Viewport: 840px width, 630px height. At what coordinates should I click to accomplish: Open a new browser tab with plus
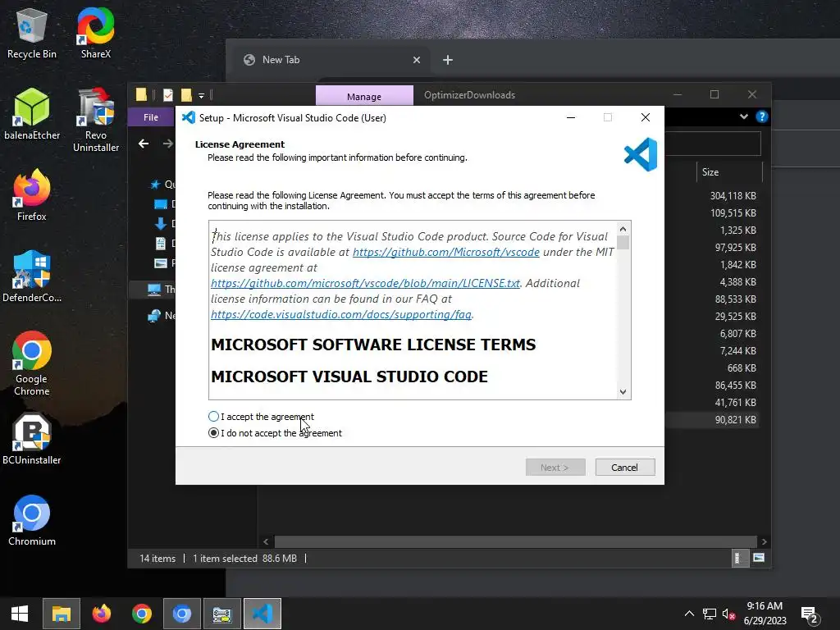point(448,60)
